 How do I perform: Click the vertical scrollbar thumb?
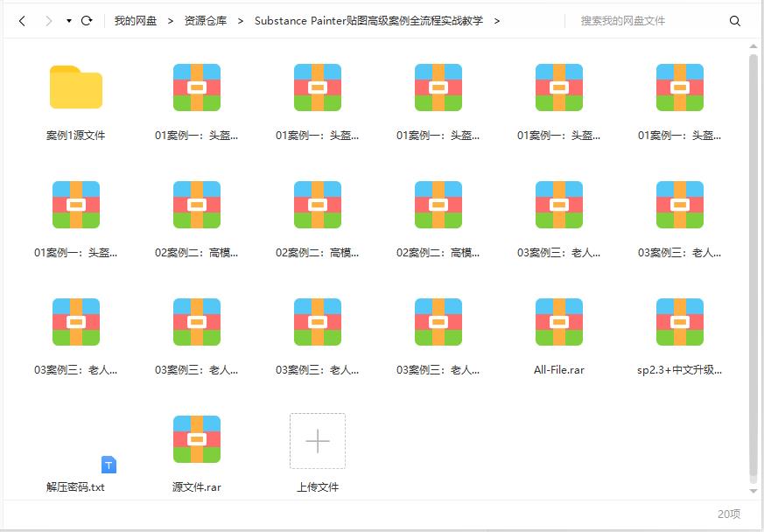tap(753, 264)
